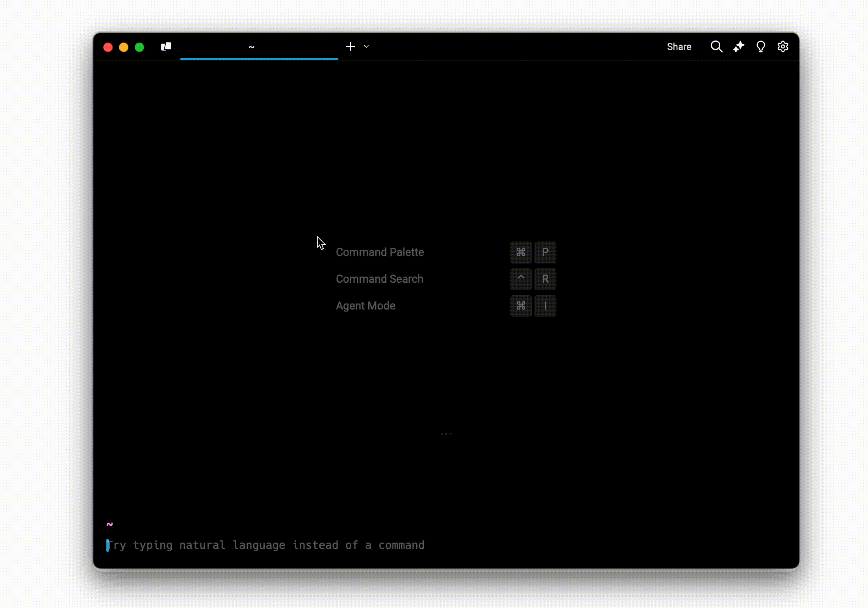The image size is (868, 608).
Task: Open the Warp Drive panel icon
Action: pos(166,47)
